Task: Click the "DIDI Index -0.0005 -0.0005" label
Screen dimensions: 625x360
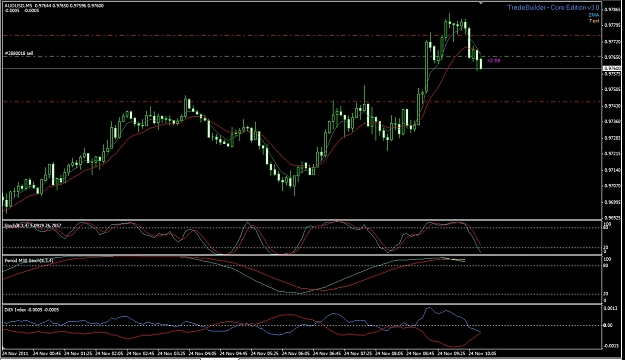Action: tap(32, 310)
